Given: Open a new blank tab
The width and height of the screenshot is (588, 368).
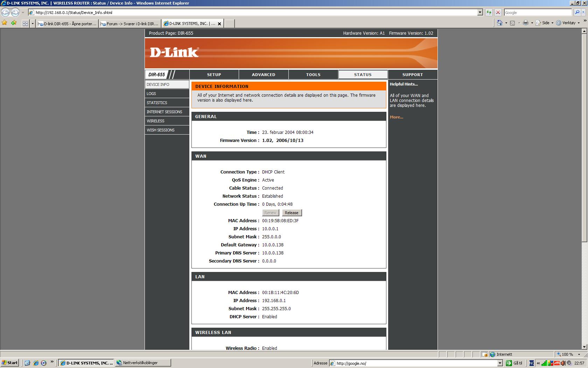Looking at the screenshot, I should coord(229,23).
